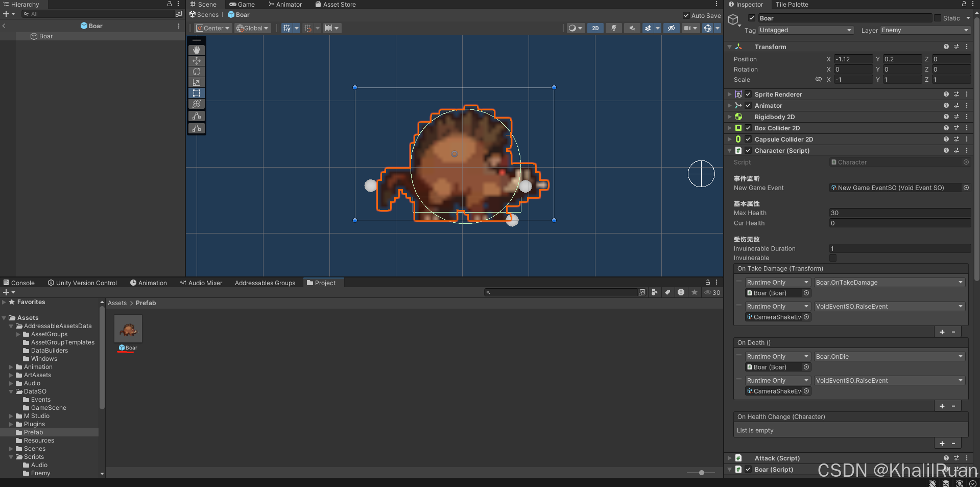Open Character Script more options menu
The height and width of the screenshot is (487, 980).
(967, 150)
